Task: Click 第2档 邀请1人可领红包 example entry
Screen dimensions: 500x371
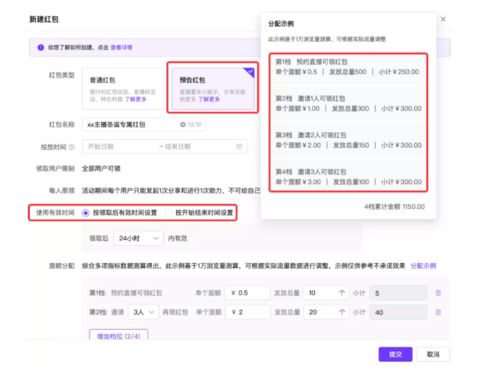Action: tap(348, 104)
